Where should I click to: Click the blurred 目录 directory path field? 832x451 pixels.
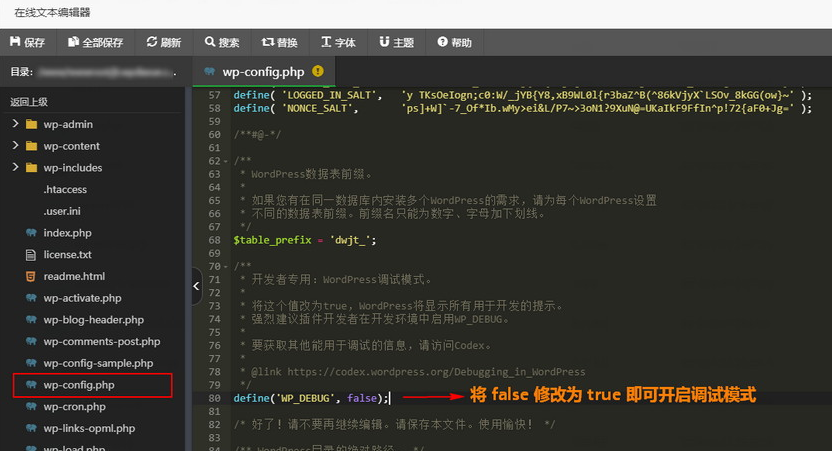[x=106, y=72]
